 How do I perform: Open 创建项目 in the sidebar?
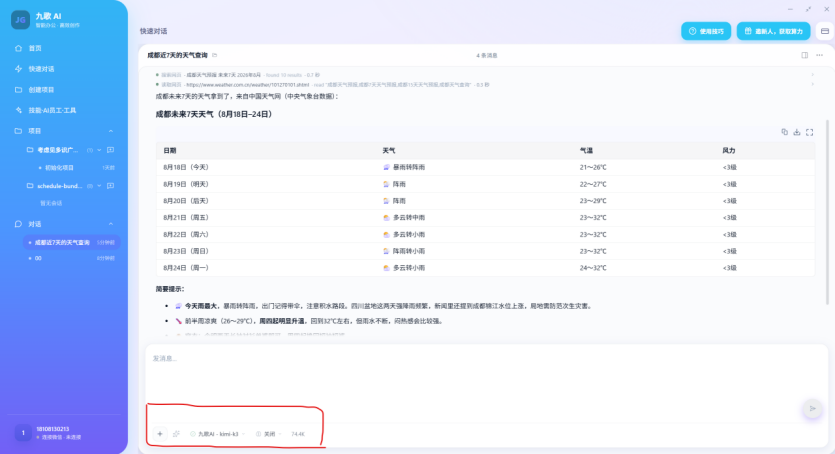[42, 90]
